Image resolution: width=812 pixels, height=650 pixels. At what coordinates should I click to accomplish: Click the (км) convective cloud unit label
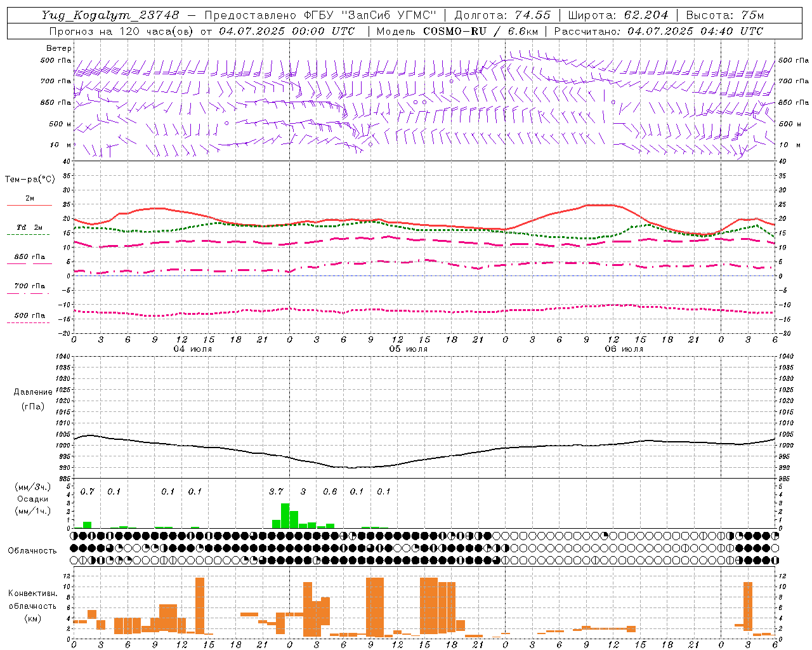33,618
